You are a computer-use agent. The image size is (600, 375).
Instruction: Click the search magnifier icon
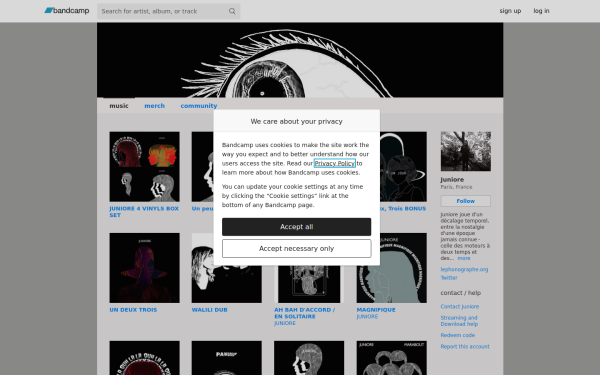232,11
